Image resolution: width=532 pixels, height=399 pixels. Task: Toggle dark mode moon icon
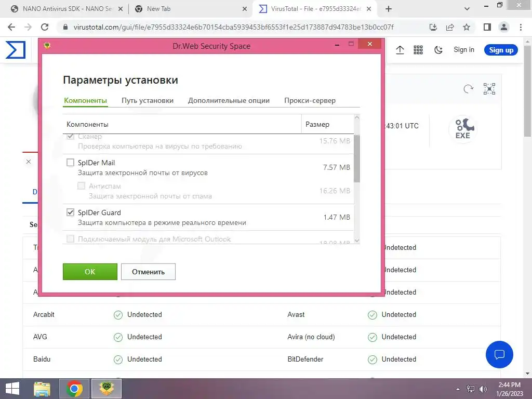pos(438,50)
